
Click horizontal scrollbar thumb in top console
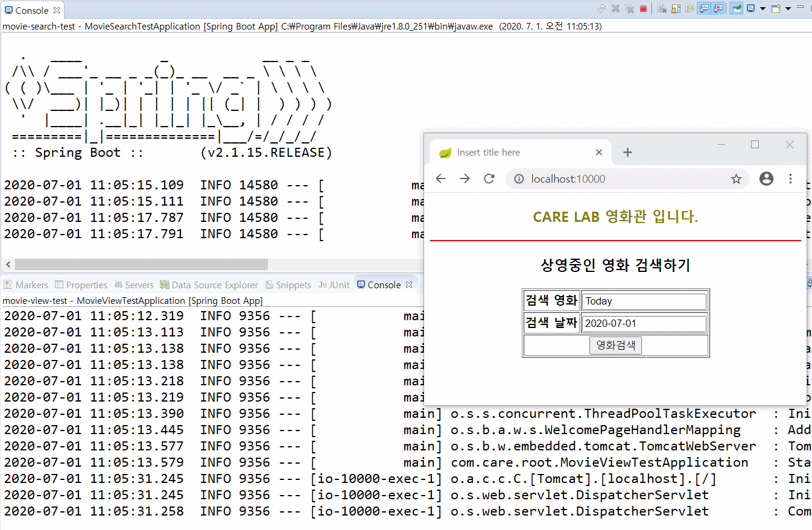click(x=141, y=264)
